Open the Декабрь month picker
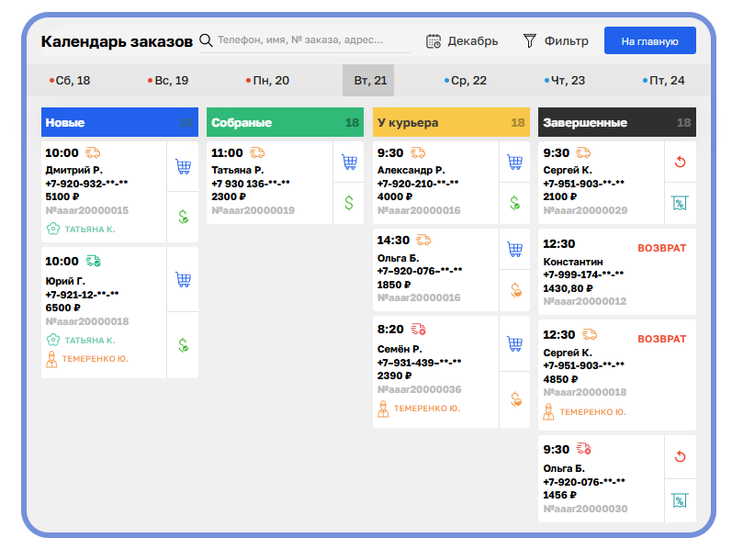This screenshot has width=732, height=560. coord(462,40)
